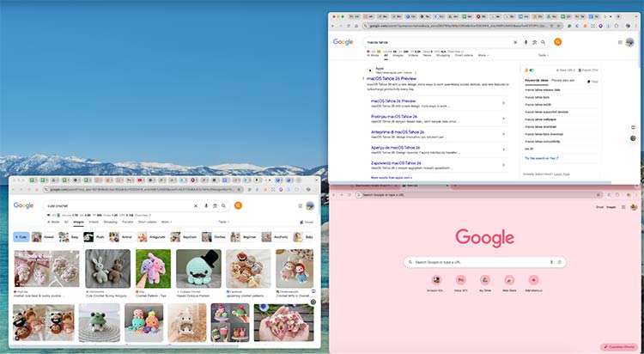The width and height of the screenshot is (644, 354).
Task: Toggle the Cute filter chip
Action: pyautogui.click(x=21, y=235)
